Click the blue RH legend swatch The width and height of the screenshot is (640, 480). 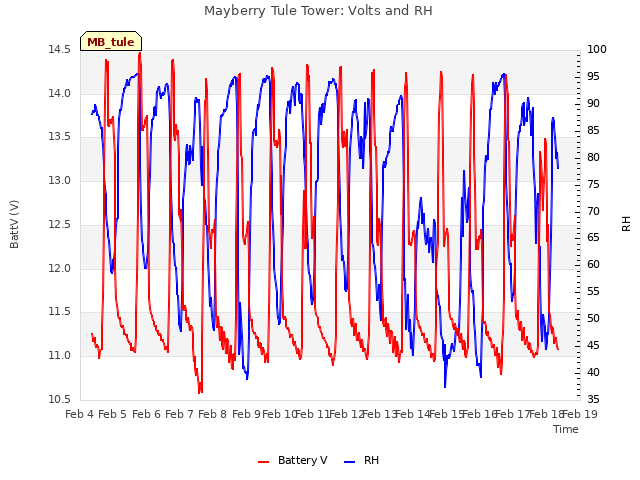pos(350,462)
